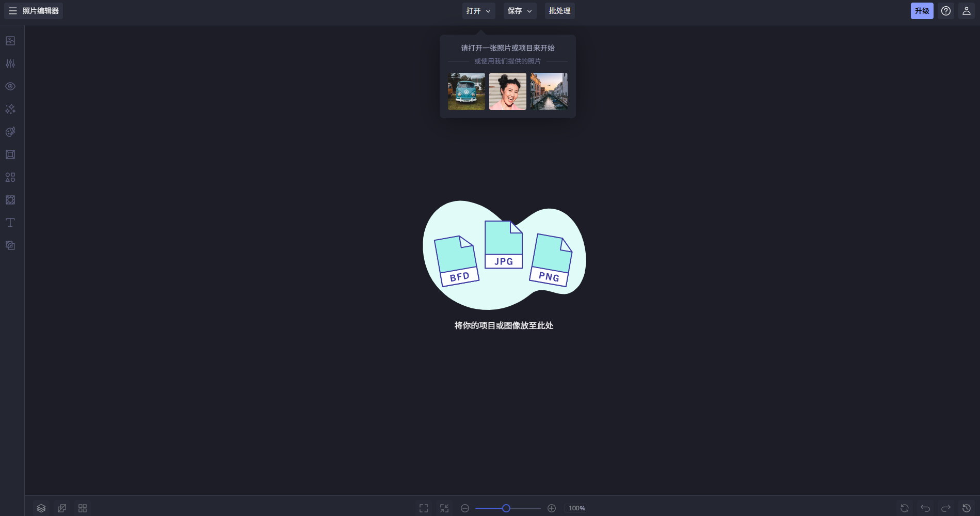
Task: Open the Effects sparkles tool
Action: tap(10, 109)
